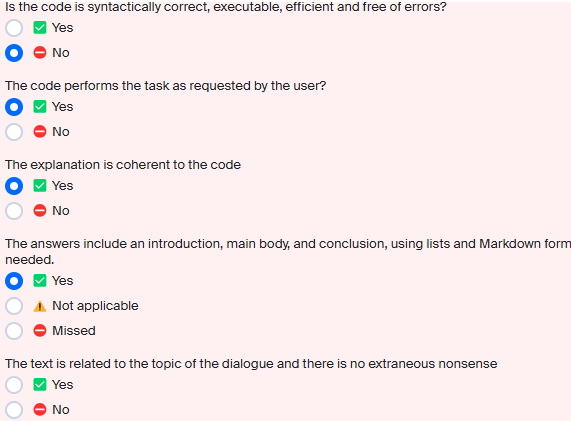This screenshot has width=571, height=421.
Task: Click green checkmark icon under explanation is coherent
Action: (40, 186)
